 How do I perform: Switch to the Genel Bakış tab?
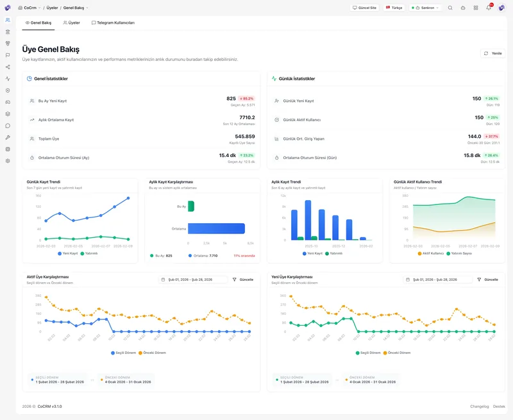pyautogui.click(x=38, y=23)
